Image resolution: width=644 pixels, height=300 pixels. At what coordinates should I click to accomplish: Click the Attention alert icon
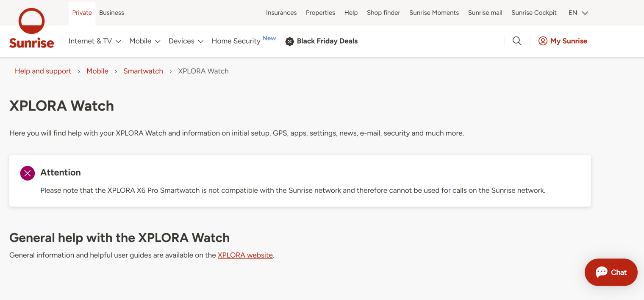[28, 173]
